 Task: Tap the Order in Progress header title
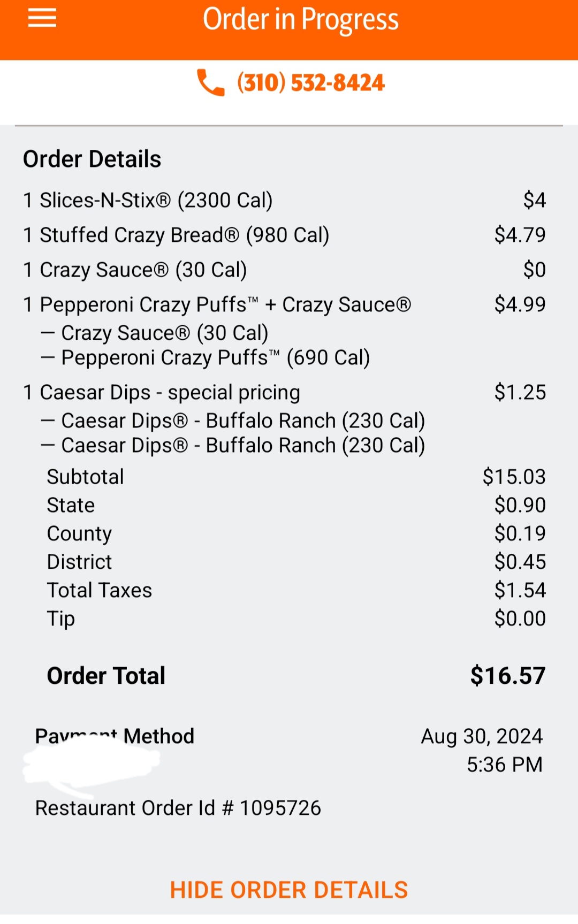click(300, 20)
